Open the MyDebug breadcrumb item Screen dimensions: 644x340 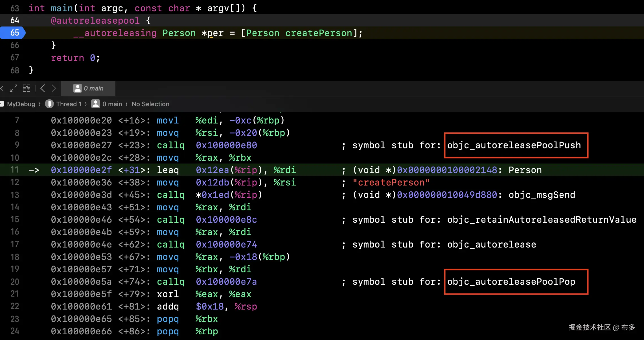coord(21,104)
